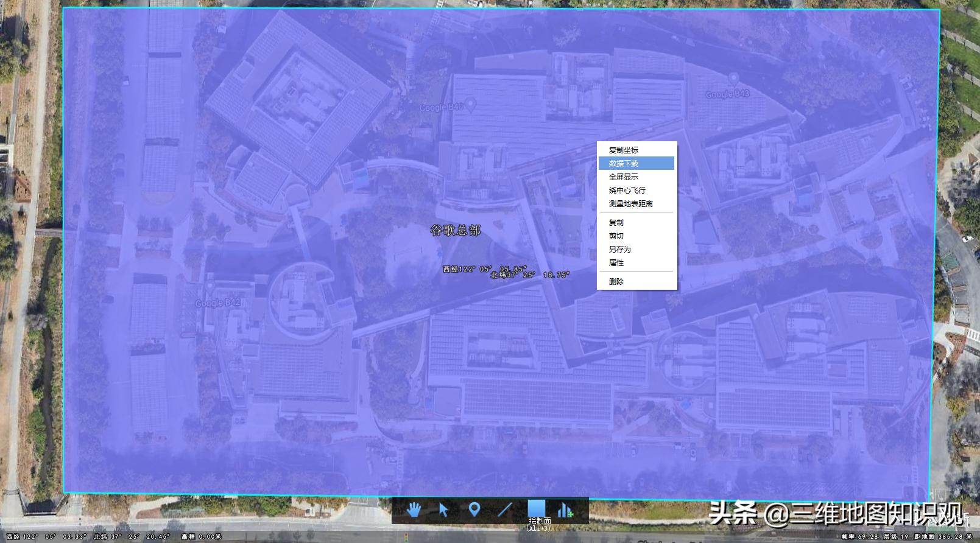
Task: Select 另存为 menu entry
Action: (636, 249)
